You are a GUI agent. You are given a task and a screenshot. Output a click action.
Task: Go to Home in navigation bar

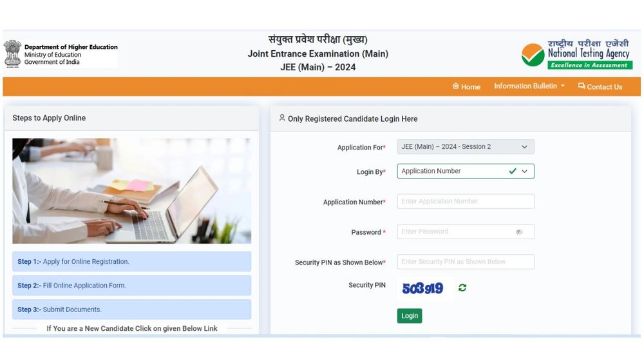[x=466, y=86]
